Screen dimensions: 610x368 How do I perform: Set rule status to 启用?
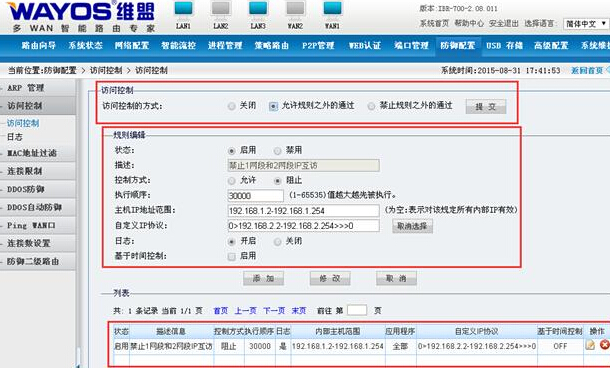pos(232,151)
